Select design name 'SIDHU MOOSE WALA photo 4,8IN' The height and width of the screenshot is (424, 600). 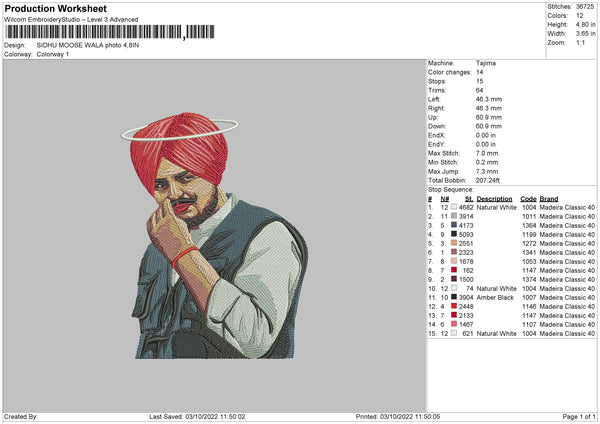pos(88,45)
